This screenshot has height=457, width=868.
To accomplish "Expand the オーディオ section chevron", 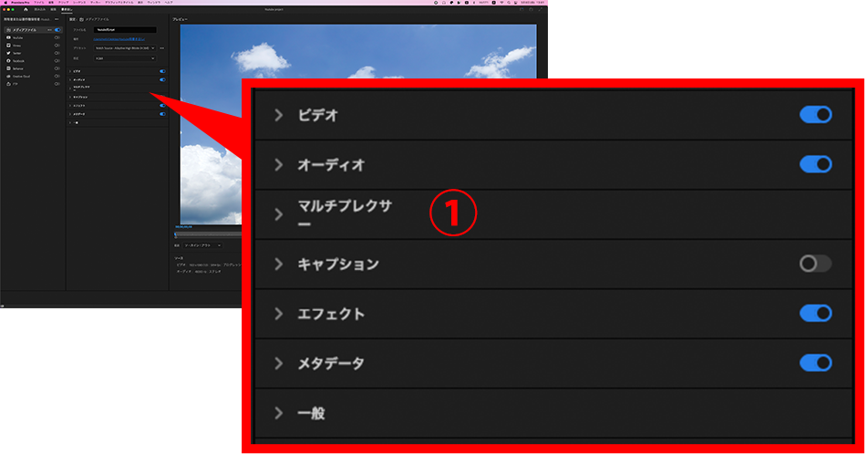I will (278, 164).
